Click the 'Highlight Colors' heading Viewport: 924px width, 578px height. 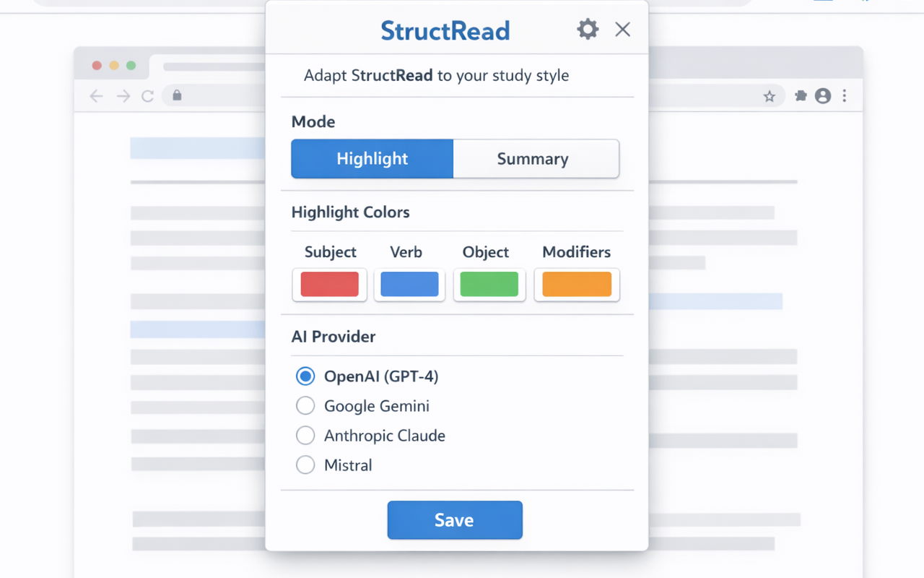[x=350, y=212]
